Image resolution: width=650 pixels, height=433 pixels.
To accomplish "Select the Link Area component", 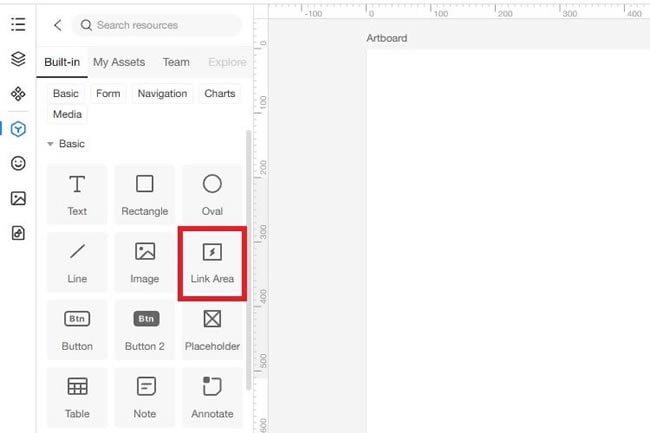I will point(212,263).
